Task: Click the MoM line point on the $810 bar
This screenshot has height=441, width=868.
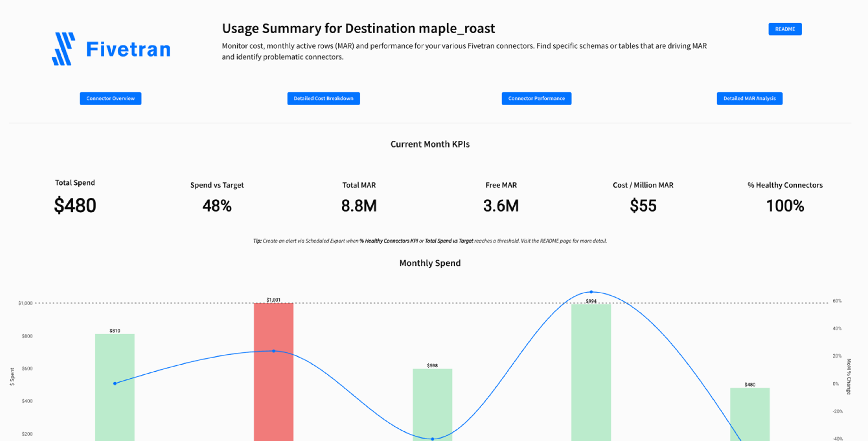Action: click(x=115, y=383)
